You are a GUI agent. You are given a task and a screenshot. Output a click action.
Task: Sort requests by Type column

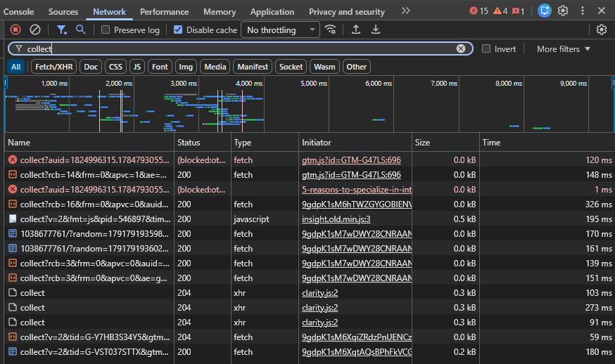click(265, 143)
